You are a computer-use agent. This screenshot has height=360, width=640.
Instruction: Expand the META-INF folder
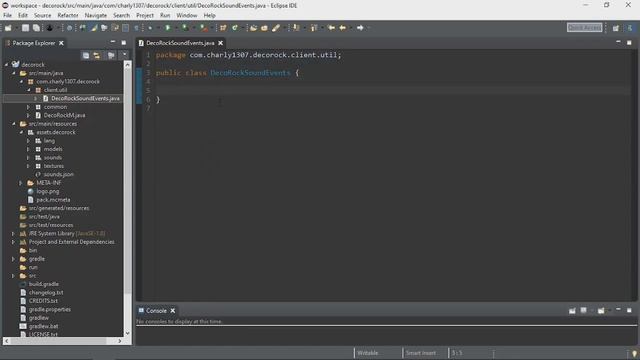[x=20, y=183]
